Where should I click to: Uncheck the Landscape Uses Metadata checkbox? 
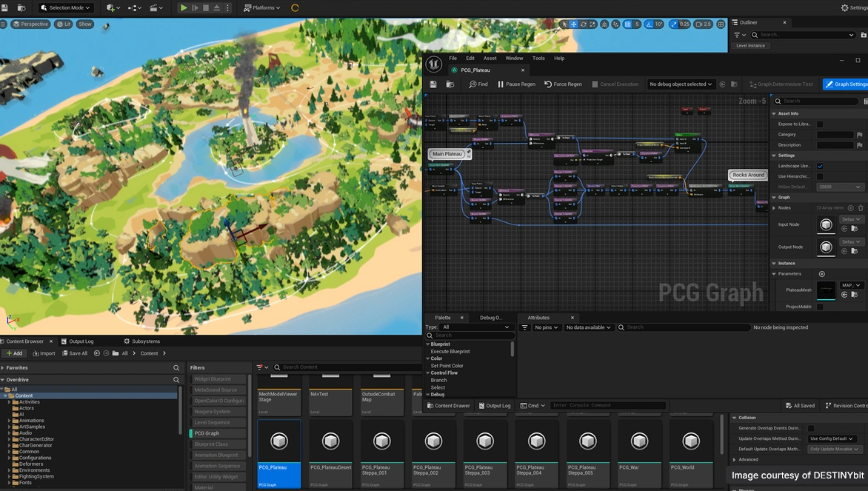click(x=820, y=166)
